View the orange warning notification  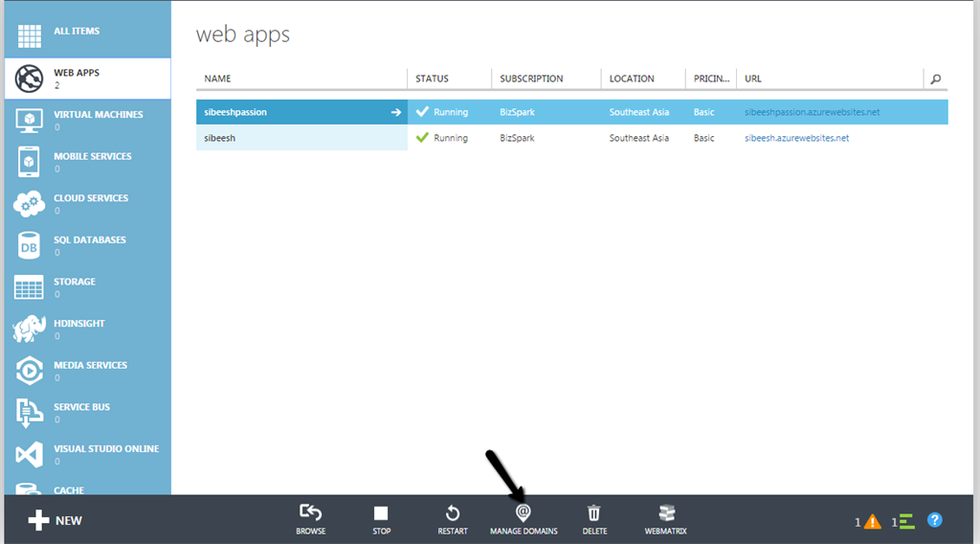tap(872, 521)
